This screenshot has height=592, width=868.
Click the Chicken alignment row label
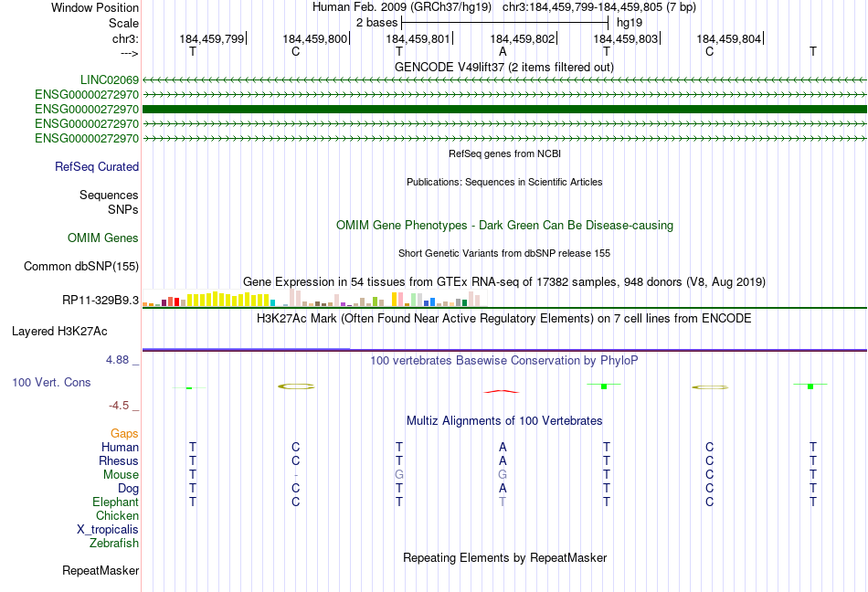coord(117,515)
